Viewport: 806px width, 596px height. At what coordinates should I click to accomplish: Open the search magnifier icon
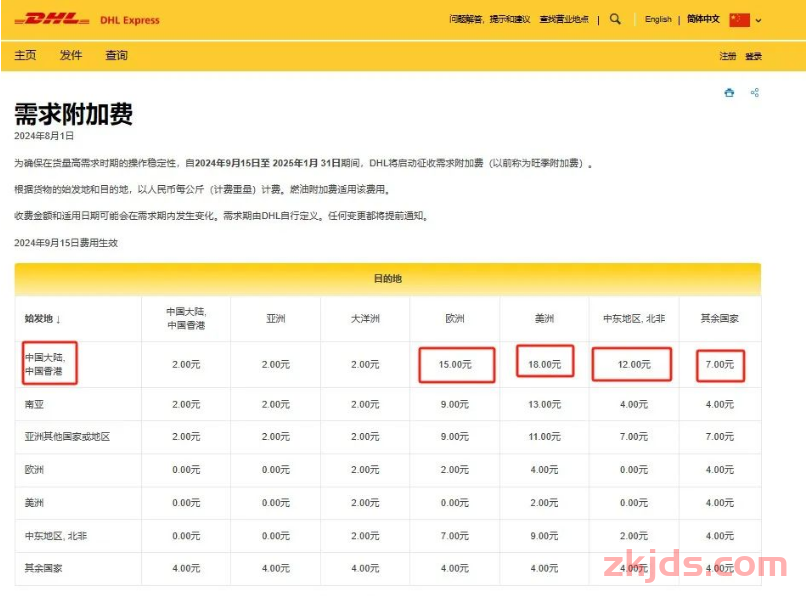[615, 20]
